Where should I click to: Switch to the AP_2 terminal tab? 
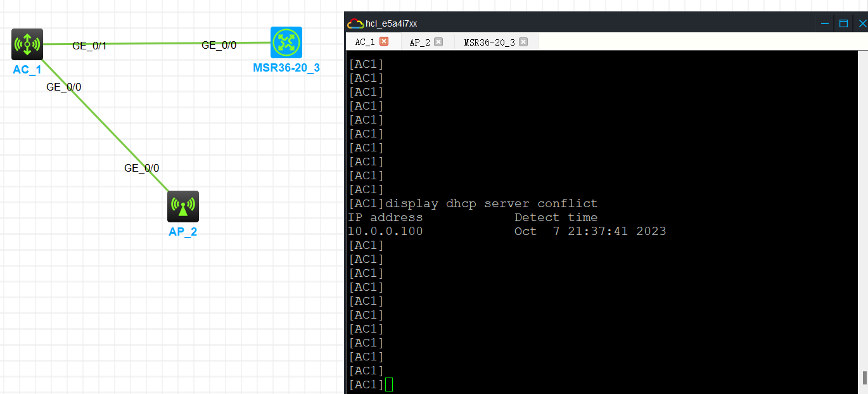click(420, 42)
